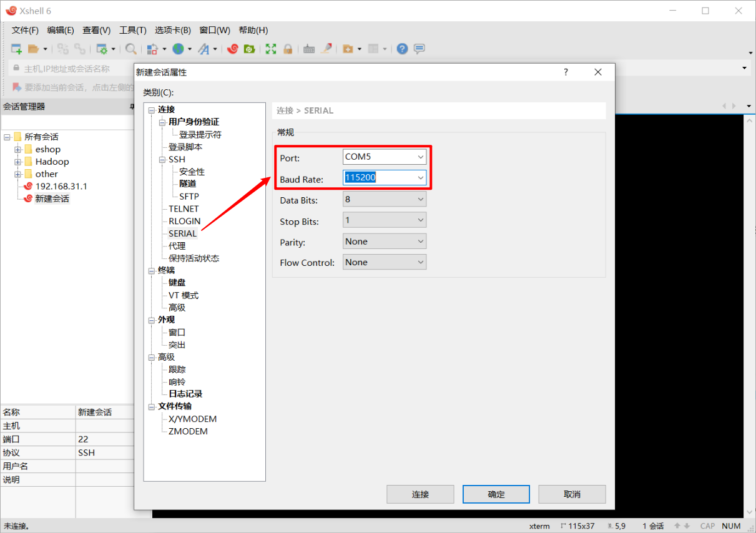The width and height of the screenshot is (756, 533).
Task: Open the Data Bits dropdown
Action: pos(385,199)
